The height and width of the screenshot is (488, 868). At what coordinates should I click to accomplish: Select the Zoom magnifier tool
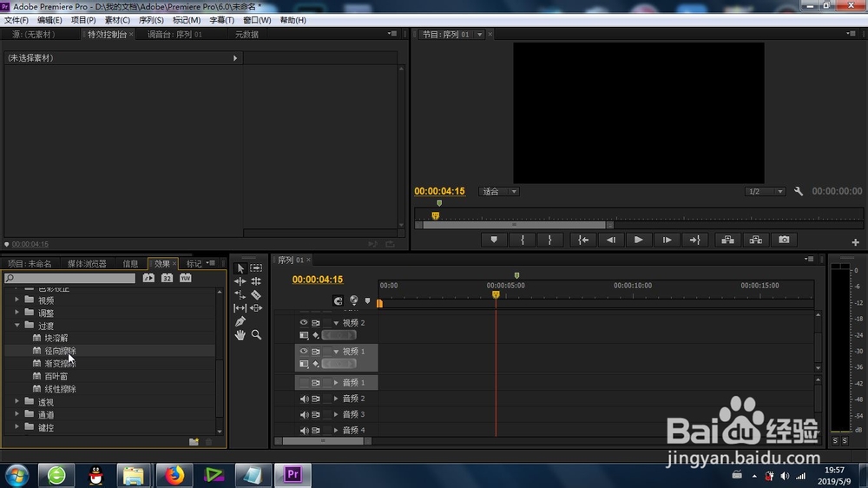tap(256, 334)
